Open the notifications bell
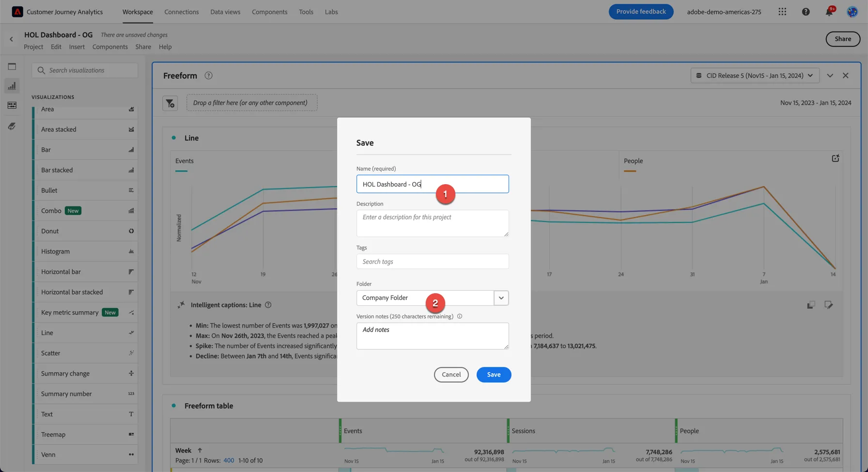Image resolution: width=868 pixels, height=472 pixels. [829, 12]
